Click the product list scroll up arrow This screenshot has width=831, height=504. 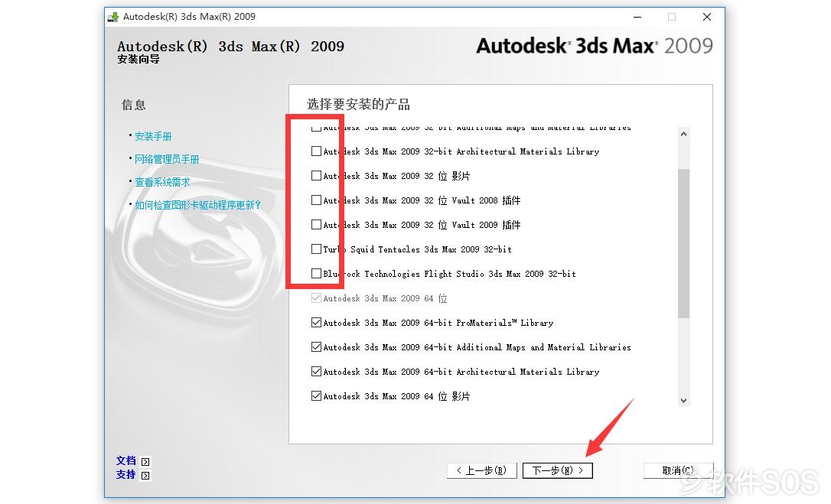pyautogui.click(x=683, y=134)
